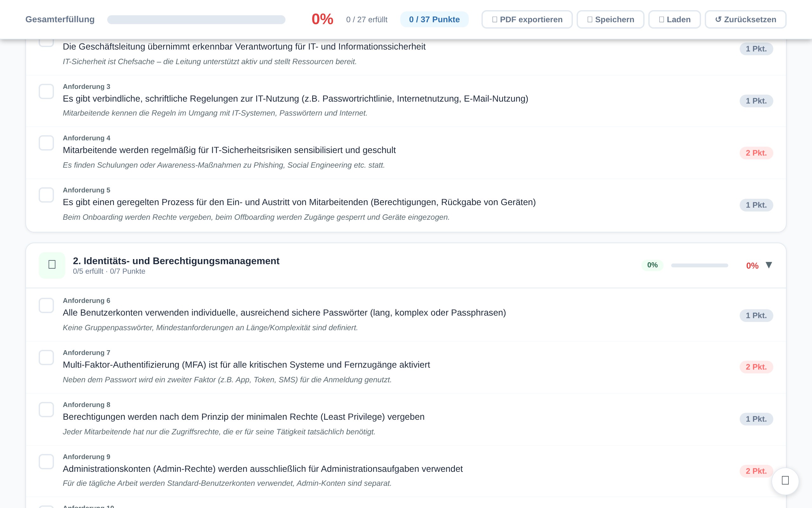Mark Anforderung 5 as fulfilled
Screen dimensions: 812x508
point(46,195)
